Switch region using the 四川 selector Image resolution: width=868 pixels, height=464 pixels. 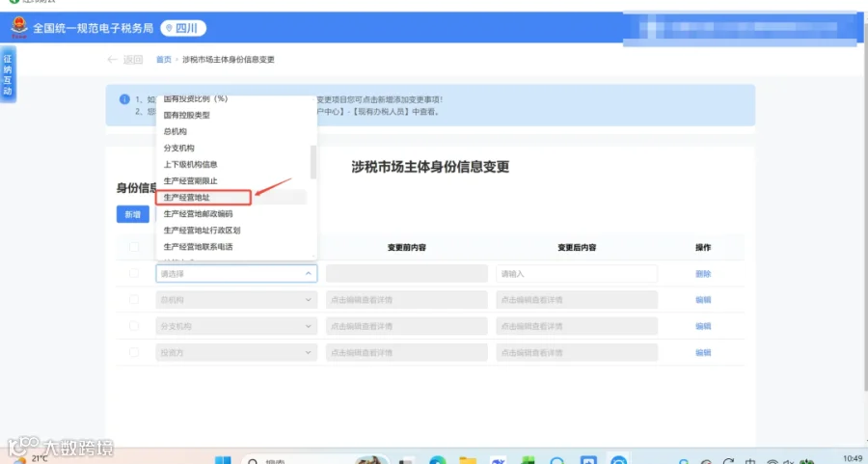[x=183, y=28]
